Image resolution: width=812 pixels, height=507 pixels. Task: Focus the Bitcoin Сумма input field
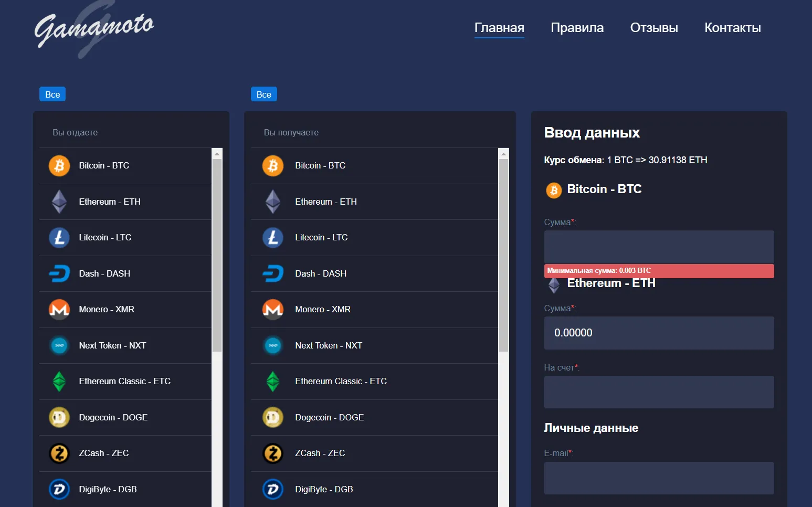pyautogui.click(x=659, y=247)
